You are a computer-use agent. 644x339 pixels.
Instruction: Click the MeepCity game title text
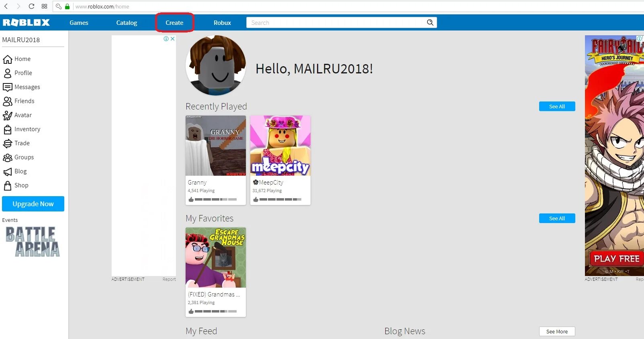pos(268,183)
